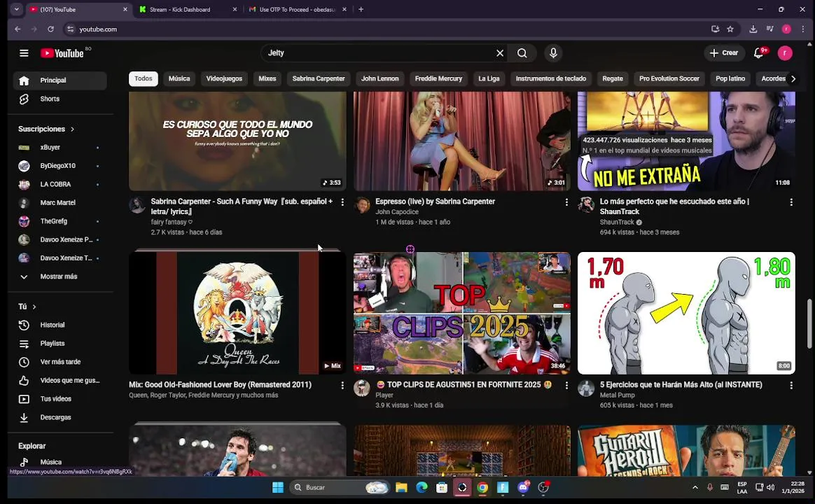Go back with browser back arrow
The image size is (815, 504).
(x=18, y=29)
